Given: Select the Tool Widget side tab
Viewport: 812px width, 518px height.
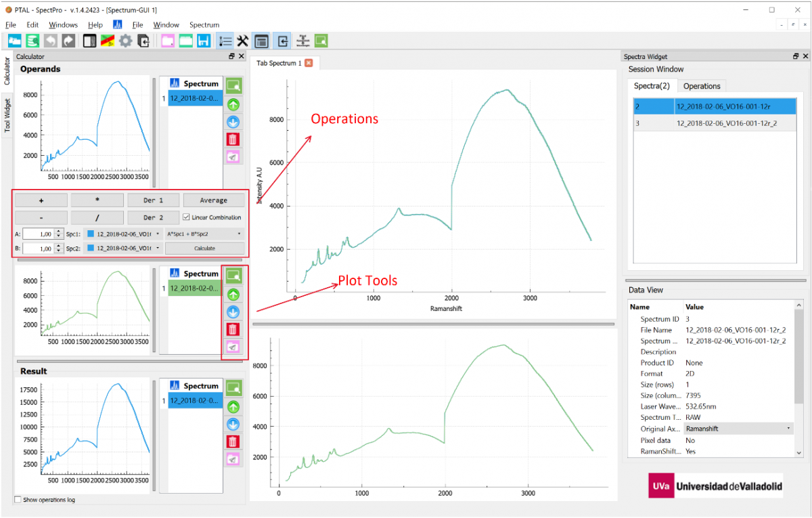Looking at the screenshot, I should click(x=7, y=115).
